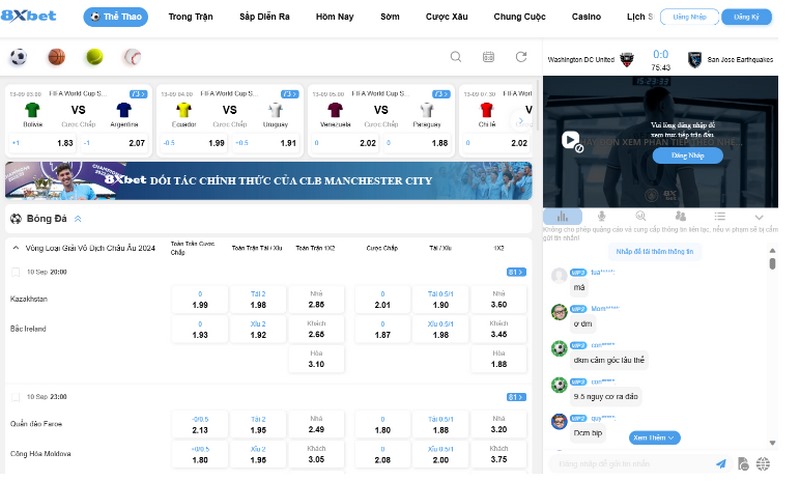
Task: Select the baseball sport icon
Action: (x=132, y=57)
